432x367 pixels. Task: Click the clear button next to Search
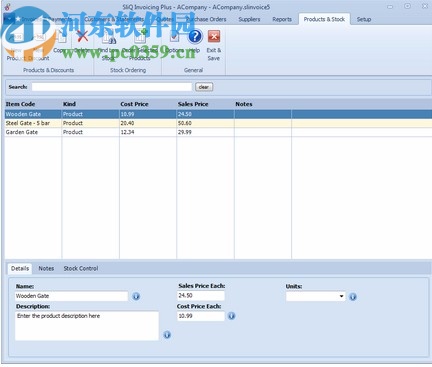click(x=204, y=87)
